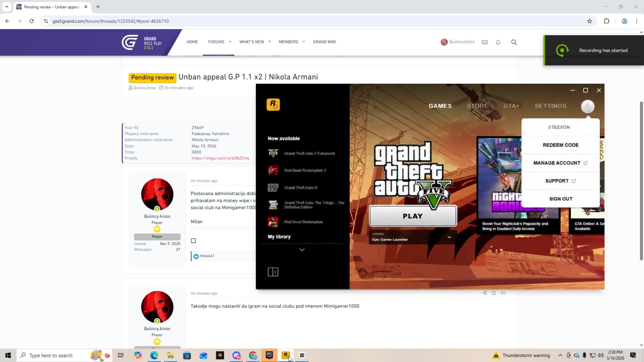Open the imgur proofs link

tap(220, 158)
